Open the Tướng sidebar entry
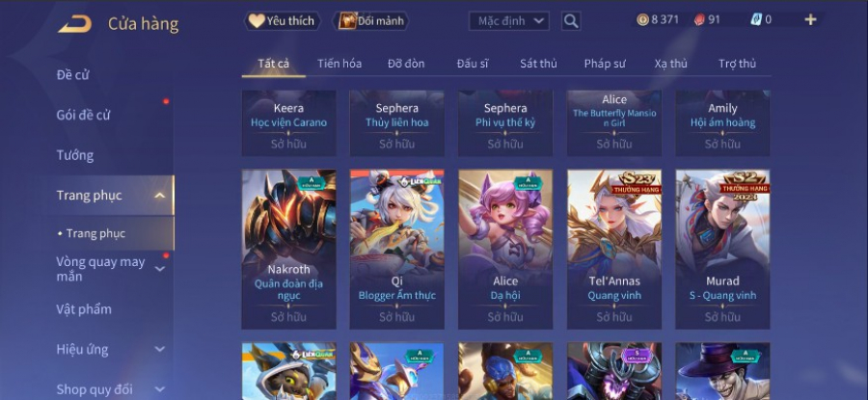This screenshot has height=400, width=868. (x=74, y=155)
